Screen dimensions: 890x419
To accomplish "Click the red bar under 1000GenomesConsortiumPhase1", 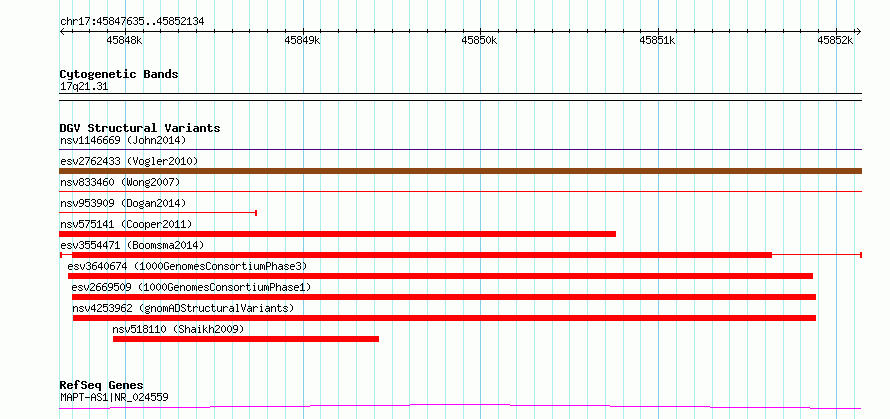I will 444,297.
